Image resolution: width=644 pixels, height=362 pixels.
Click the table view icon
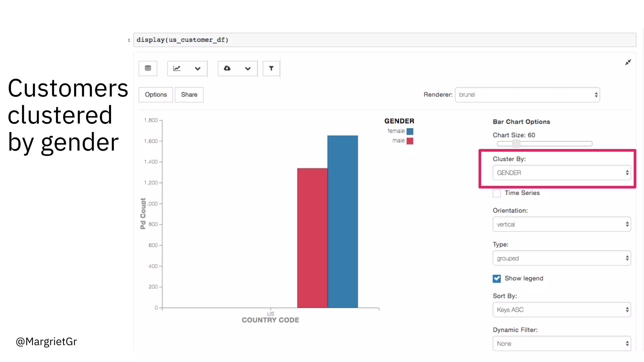pos(148,68)
